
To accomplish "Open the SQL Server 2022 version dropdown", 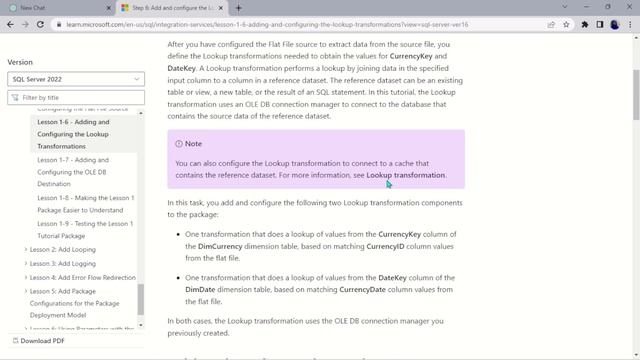I will [x=76, y=79].
